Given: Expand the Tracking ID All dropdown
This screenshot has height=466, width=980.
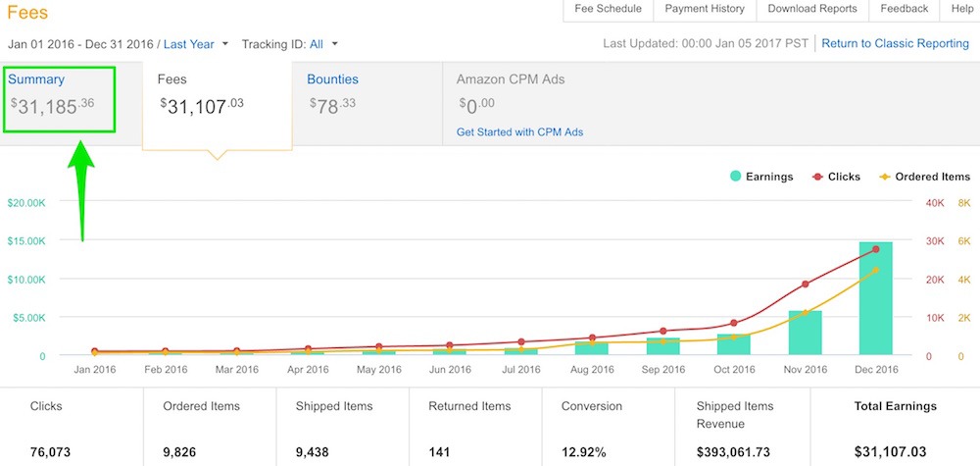Looking at the screenshot, I should coord(323,44).
